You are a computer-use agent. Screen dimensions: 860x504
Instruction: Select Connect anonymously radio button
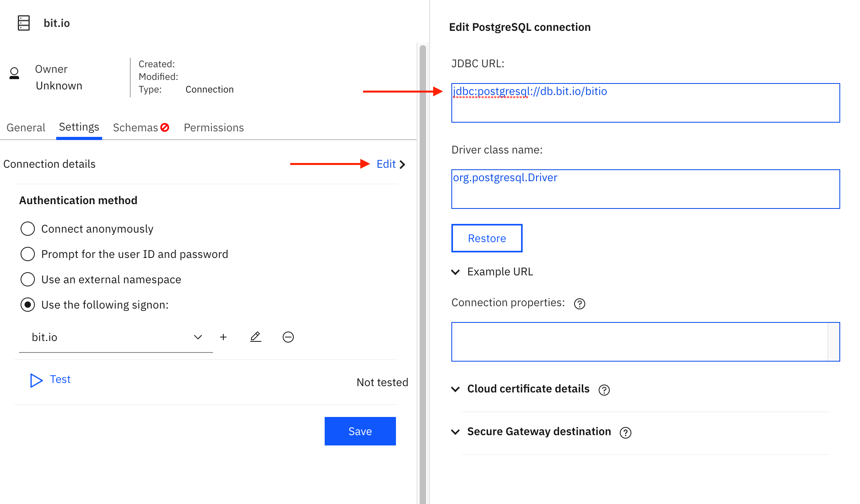tap(28, 229)
